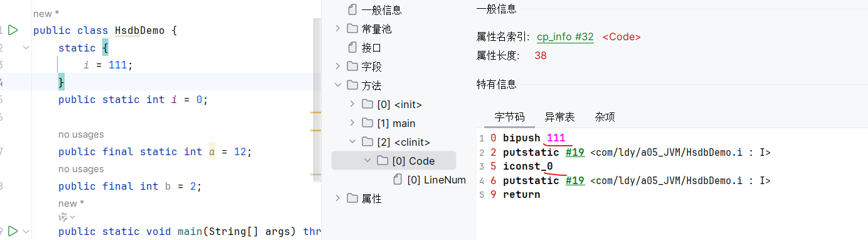The image size is (868, 240).
Task: Select the 接口 file icon
Action: 352,48
